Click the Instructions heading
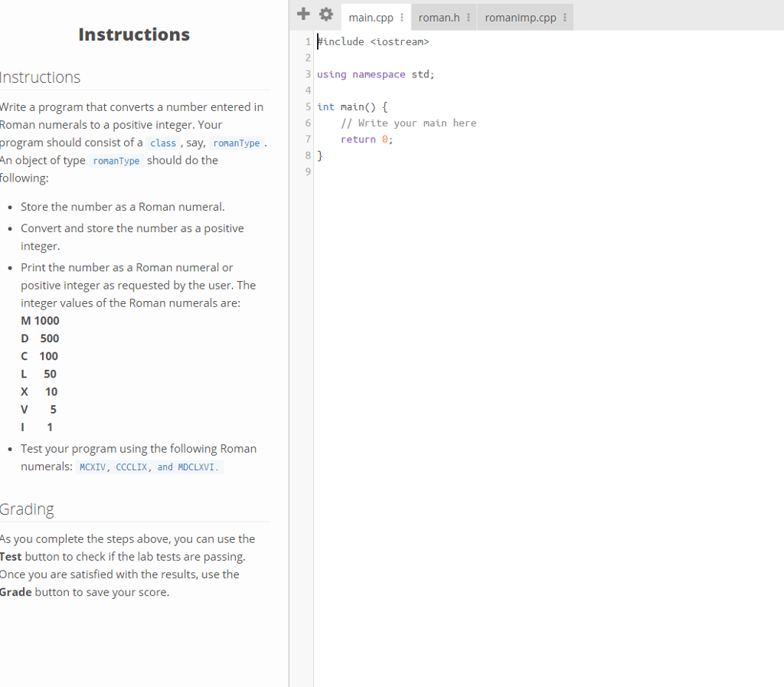784x687 pixels. pyautogui.click(x=134, y=34)
